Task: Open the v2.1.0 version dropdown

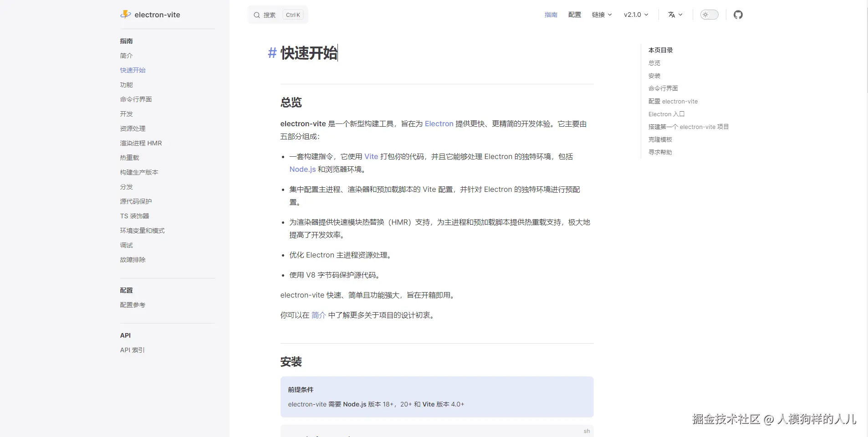Action: [636, 15]
